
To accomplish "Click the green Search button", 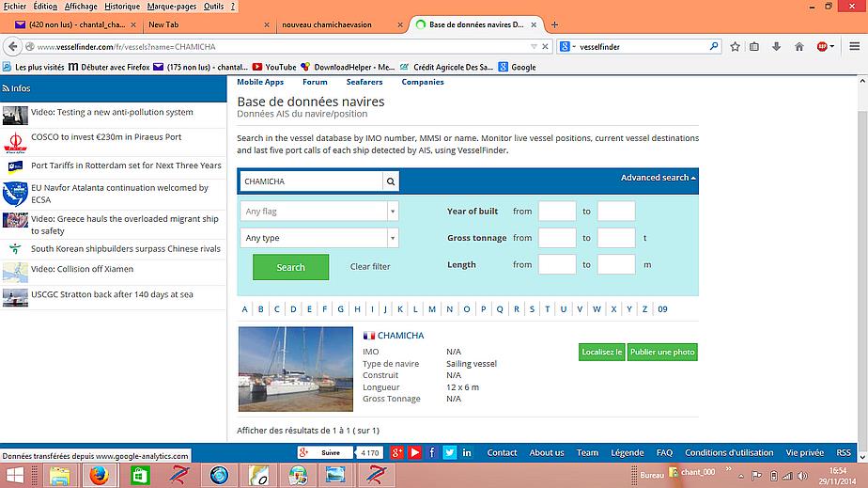I will 290,267.
